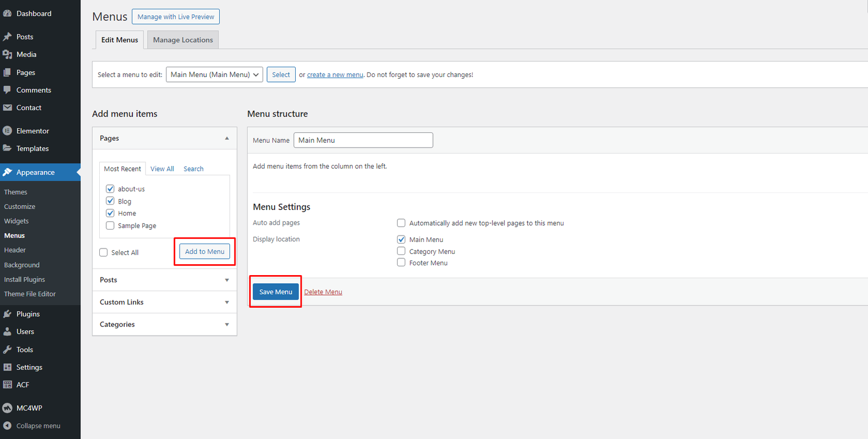
Task: Click the Menu Name text field
Action: (363, 140)
